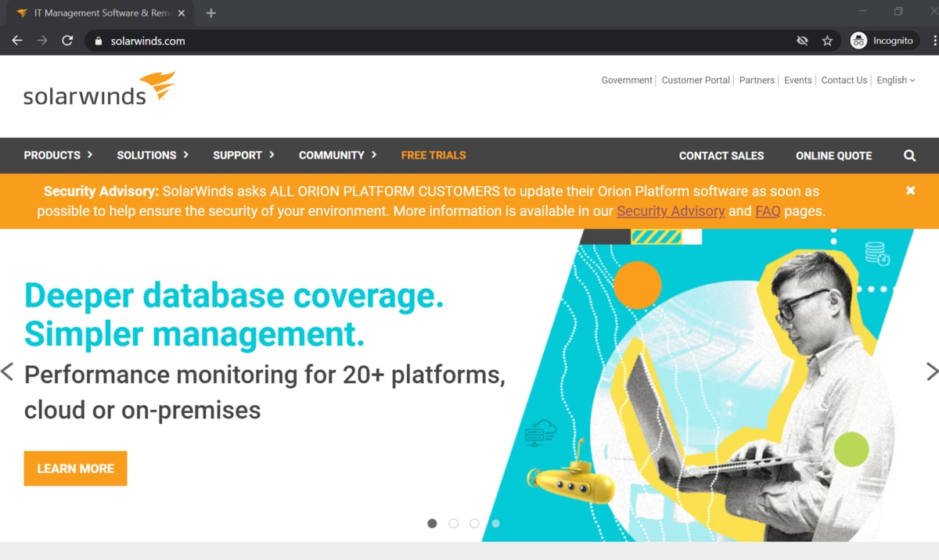Viewport: 939px width, 560px height.
Task: Expand the PRODUCTS menu
Action: point(58,156)
